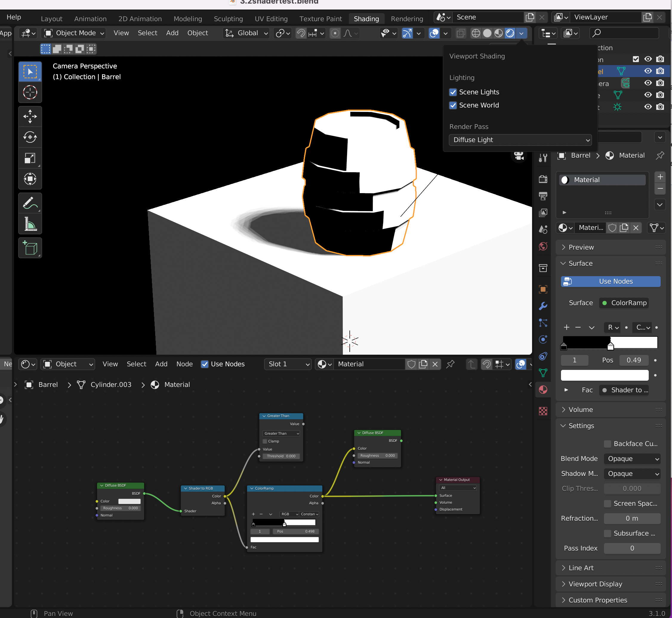
Task: Open the Blend Mode dropdown
Action: click(632, 459)
